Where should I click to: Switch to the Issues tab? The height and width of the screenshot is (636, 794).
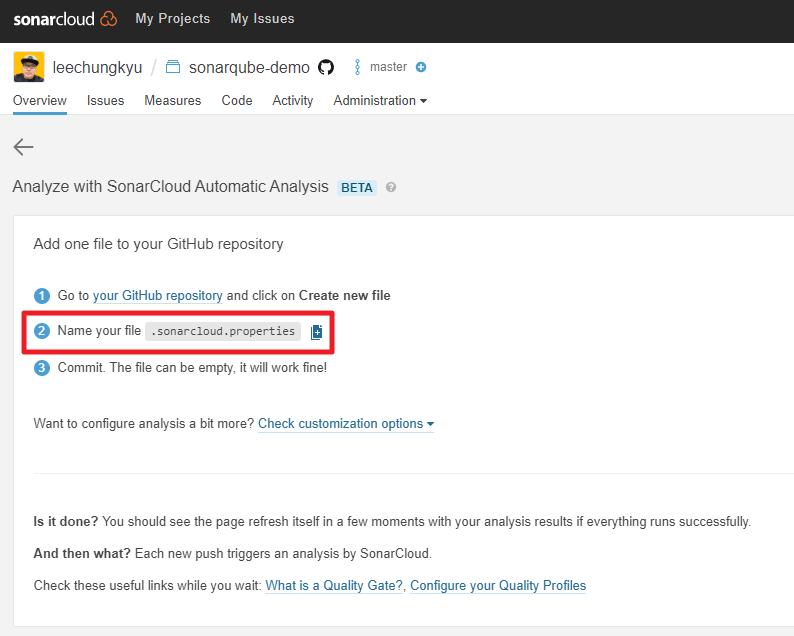point(105,100)
